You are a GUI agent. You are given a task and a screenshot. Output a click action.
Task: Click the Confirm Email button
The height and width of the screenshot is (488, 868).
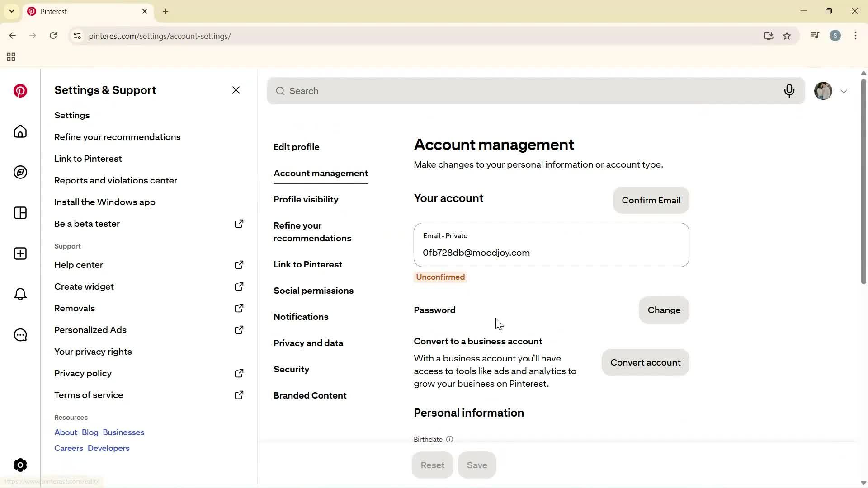point(651,200)
